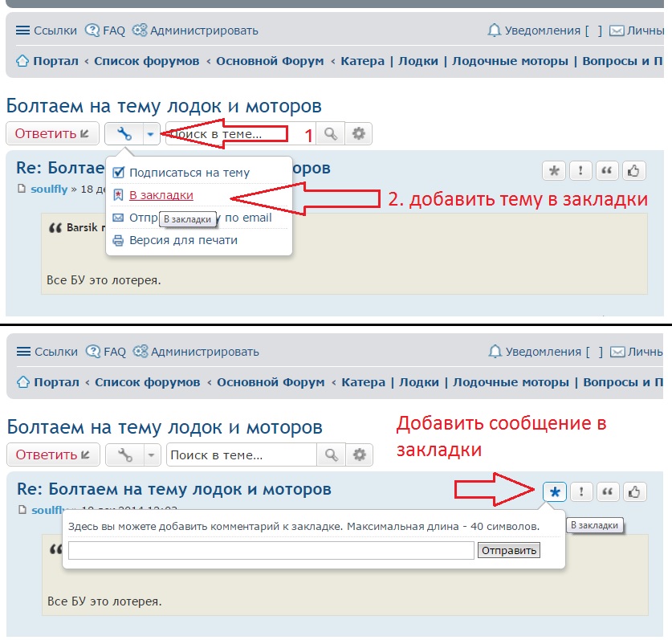Click the blue wrench topic tools icon
The height and width of the screenshot is (640, 672).
pos(124,134)
